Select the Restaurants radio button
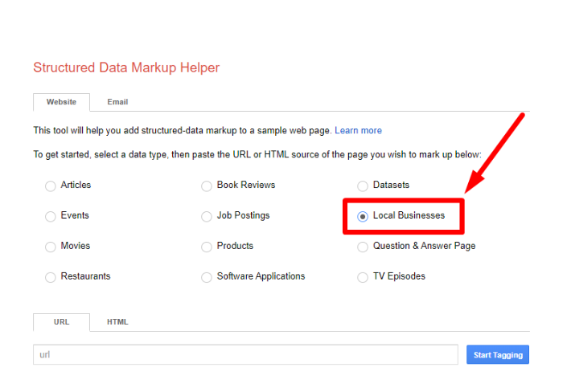The image size is (567, 392). point(51,277)
